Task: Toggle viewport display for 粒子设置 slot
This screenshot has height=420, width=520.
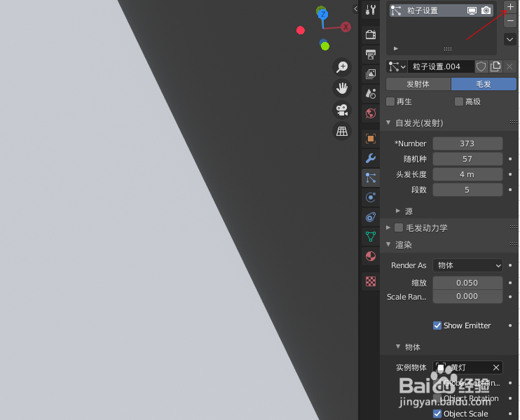Action: click(472, 10)
